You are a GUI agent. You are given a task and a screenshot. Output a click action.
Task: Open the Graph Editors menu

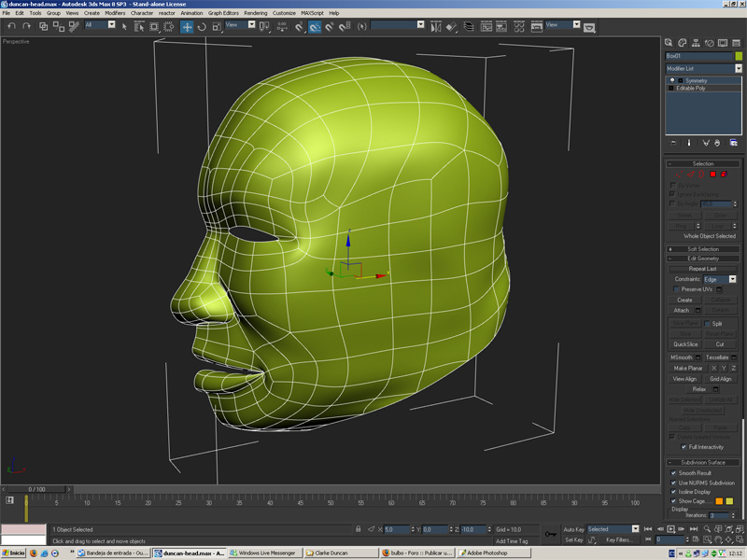(223, 13)
